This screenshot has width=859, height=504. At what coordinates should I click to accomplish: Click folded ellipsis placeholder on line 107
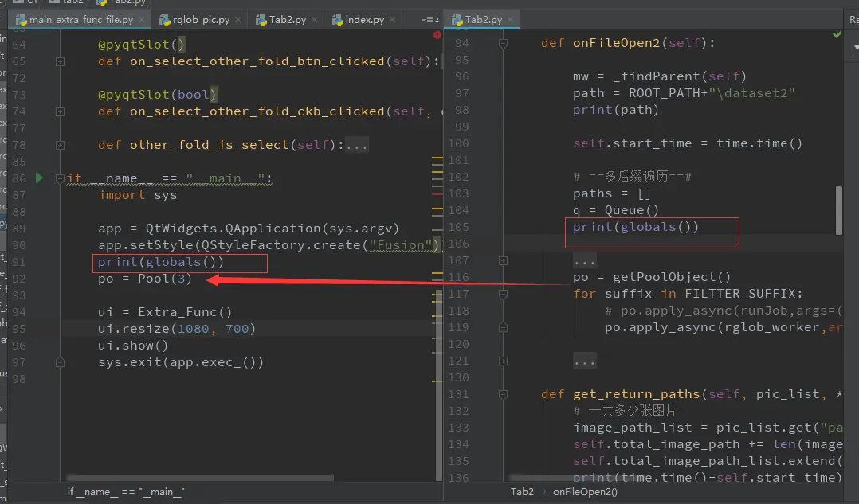pos(585,261)
